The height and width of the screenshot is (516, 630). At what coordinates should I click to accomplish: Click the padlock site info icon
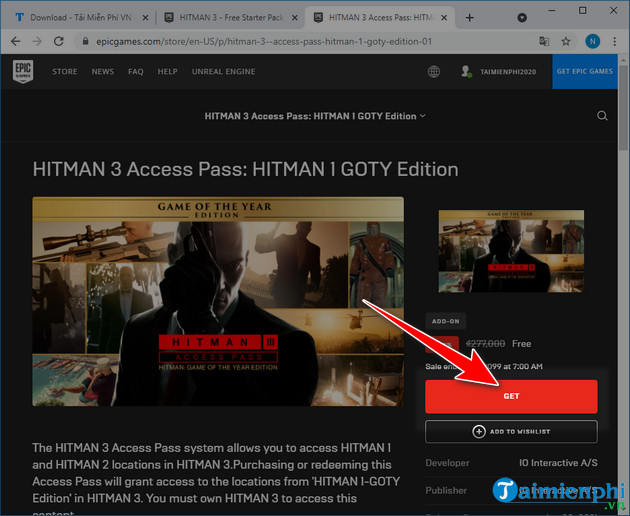click(85, 41)
